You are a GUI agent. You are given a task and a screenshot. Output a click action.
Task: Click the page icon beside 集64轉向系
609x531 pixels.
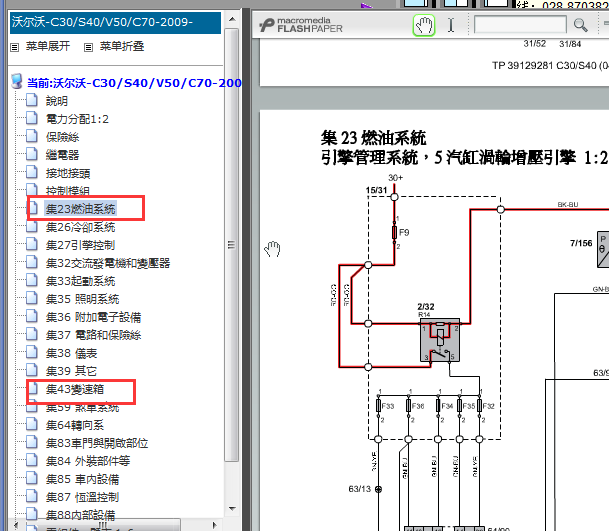32,424
